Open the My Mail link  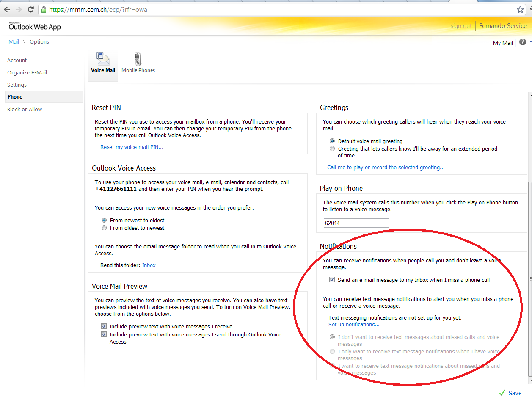(503, 43)
